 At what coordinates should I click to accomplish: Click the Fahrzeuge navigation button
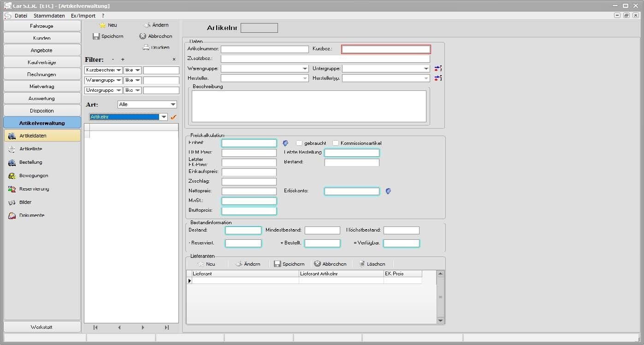tap(42, 26)
